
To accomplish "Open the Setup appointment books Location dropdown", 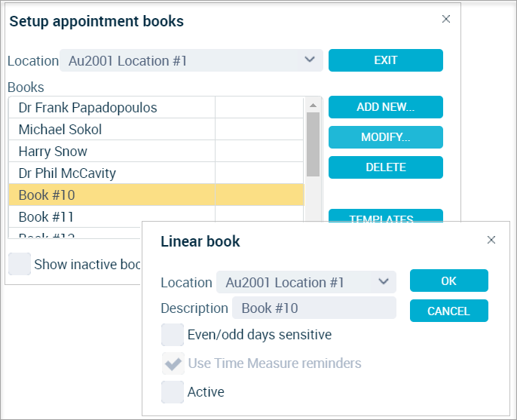I will pyautogui.click(x=191, y=60).
